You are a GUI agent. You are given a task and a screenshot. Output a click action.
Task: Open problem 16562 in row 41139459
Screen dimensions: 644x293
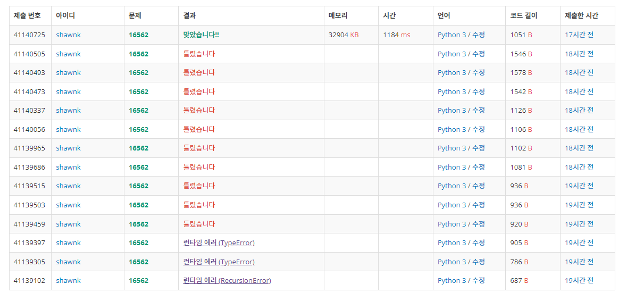pyautogui.click(x=138, y=224)
